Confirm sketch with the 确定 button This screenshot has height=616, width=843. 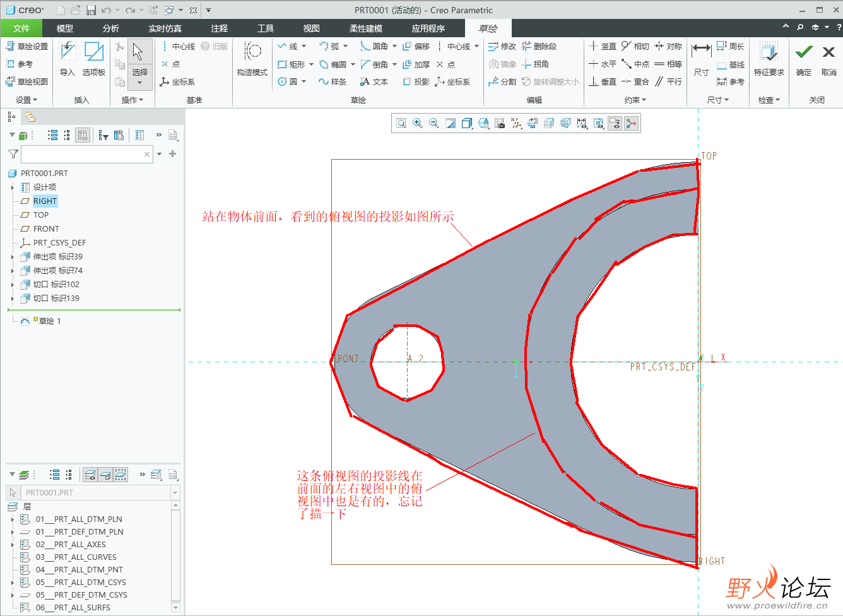(804, 59)
